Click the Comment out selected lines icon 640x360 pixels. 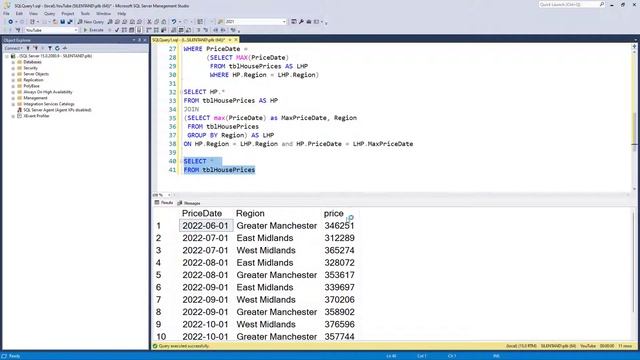(199, 30)
